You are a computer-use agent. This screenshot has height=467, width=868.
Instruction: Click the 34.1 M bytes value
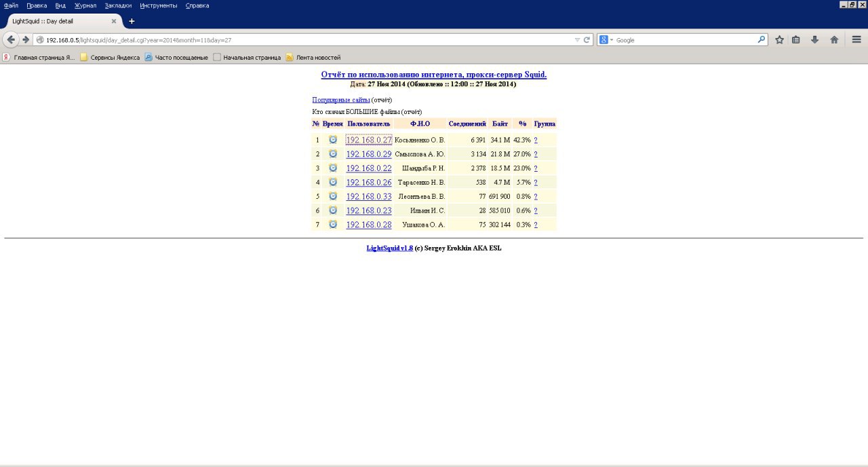(x=500, y=140)
